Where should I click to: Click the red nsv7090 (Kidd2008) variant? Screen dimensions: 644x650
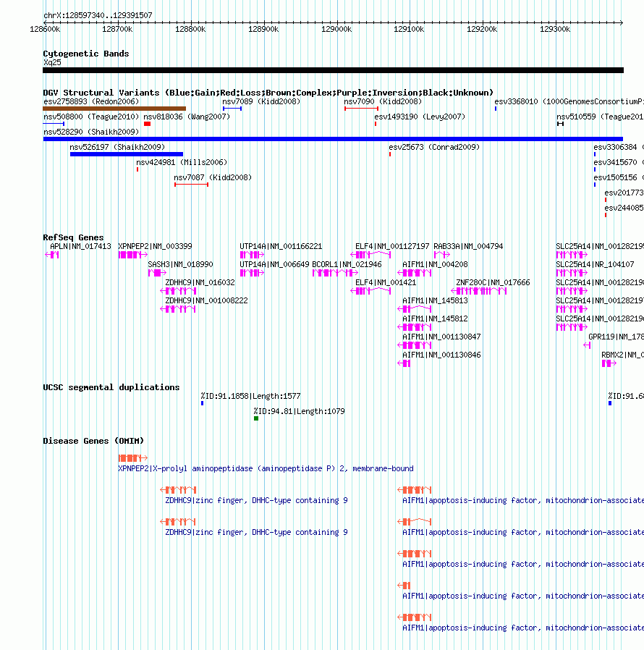(x=361, y=109)
